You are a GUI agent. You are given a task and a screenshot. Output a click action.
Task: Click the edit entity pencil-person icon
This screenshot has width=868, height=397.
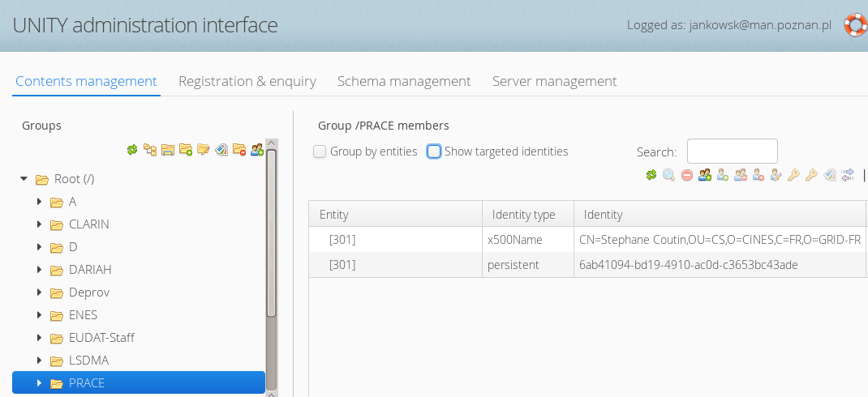[776, 174]
